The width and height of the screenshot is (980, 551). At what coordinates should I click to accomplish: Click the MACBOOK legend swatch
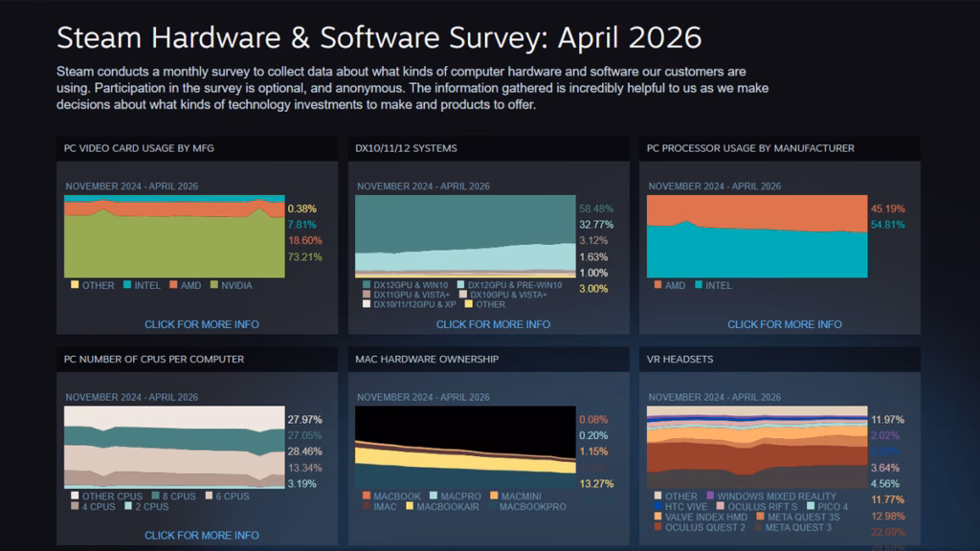click(x=367, y=496)
